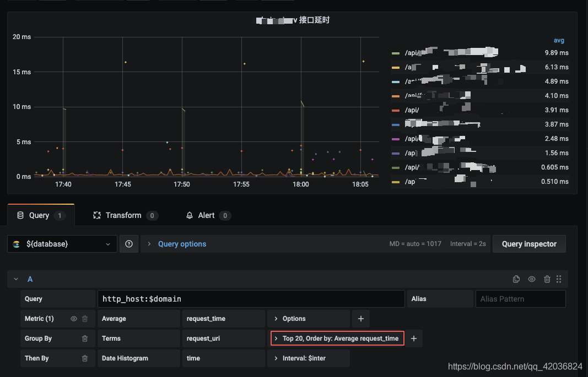The height and width of the screenshot is (377, 588).
Task: Click the 9.89 ms legend color swatch
Action: [x=396, y=53]
